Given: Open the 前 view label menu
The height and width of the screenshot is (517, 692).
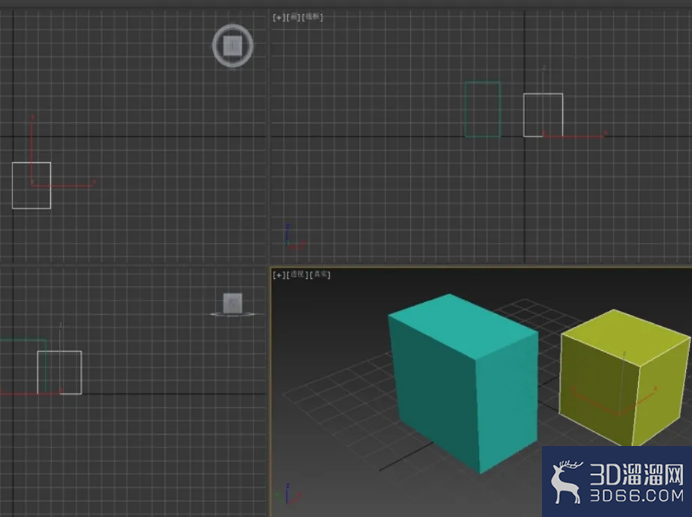Looking at the screenshot, I should click(x=293, y=17).
